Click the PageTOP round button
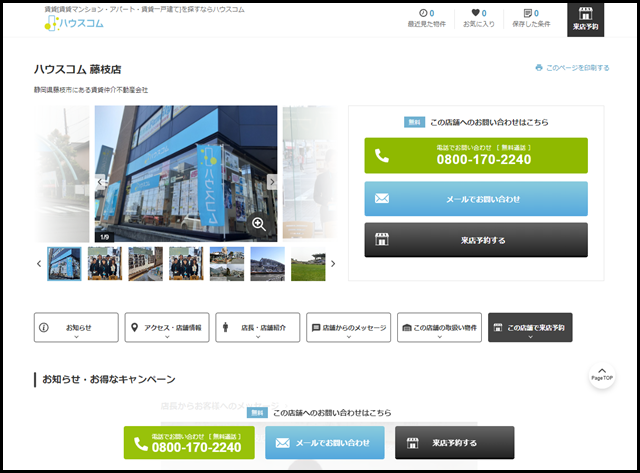This screenshot has height=473, width=640. 602,375
